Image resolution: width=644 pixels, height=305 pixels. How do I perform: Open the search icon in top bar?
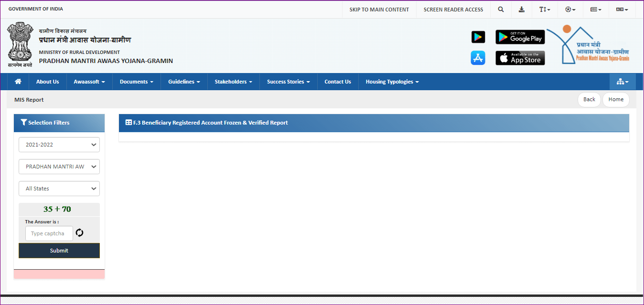(501, 10)
